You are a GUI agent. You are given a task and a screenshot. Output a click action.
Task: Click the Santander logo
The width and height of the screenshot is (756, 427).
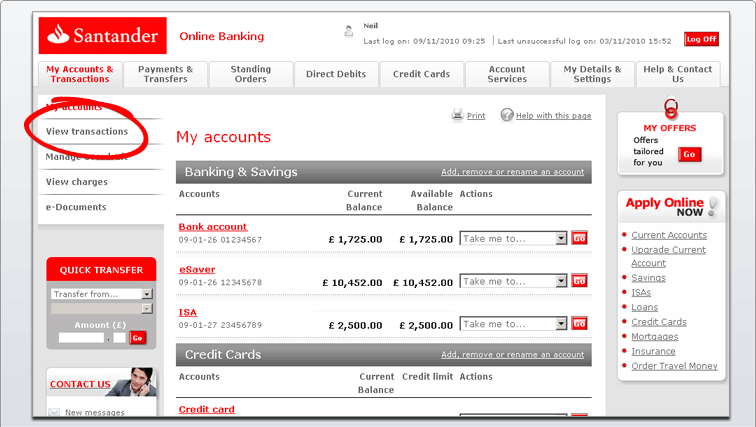pos(103,36)
